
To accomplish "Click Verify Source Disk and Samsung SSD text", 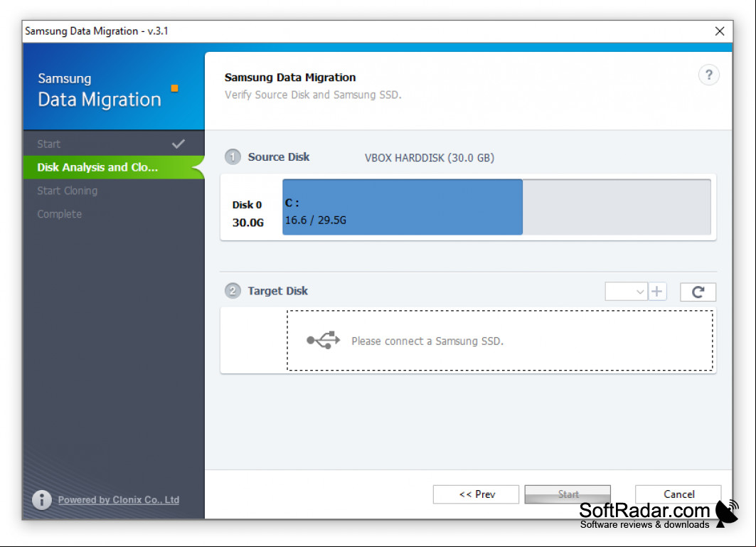I will click(313, 95).
